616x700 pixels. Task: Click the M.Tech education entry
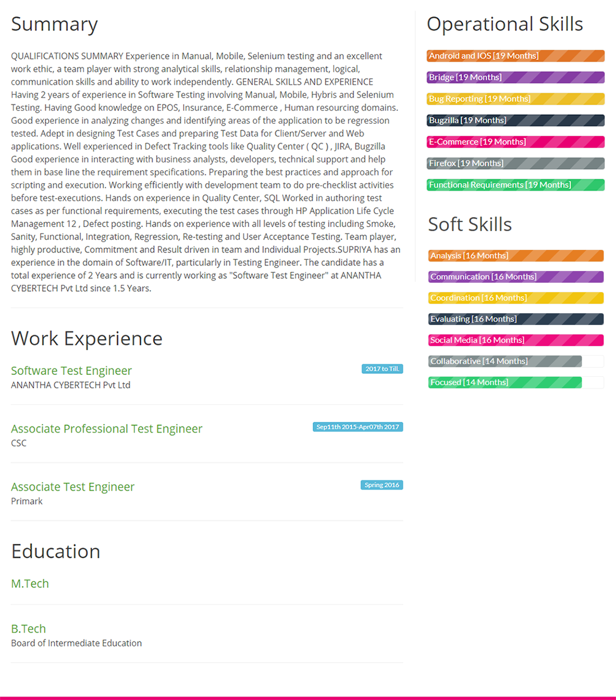pos(30,584)
